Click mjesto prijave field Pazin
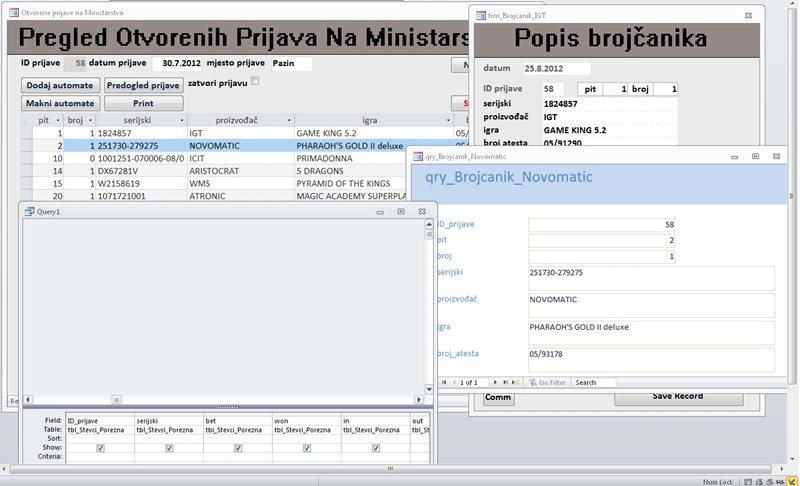This screenshot has height=486, width=800. click(x=292, y=63)
